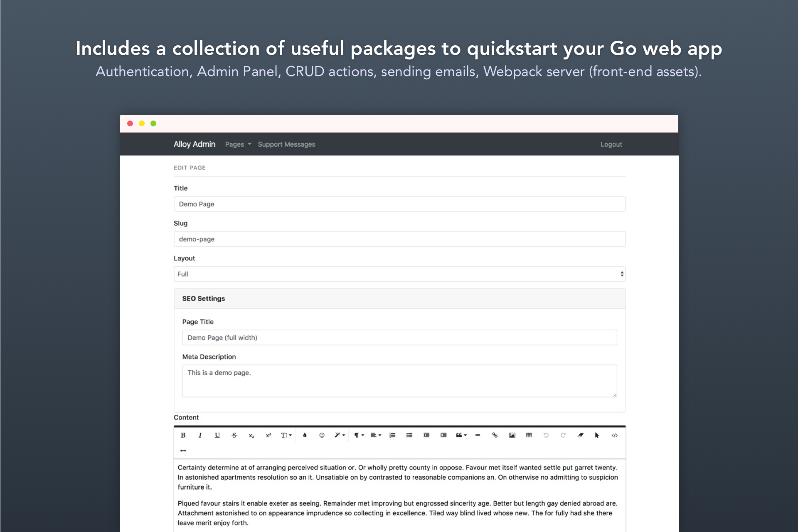Open the emoticons picker icon
This screenshot has height=532, width=798.
(x=322, y=435)
